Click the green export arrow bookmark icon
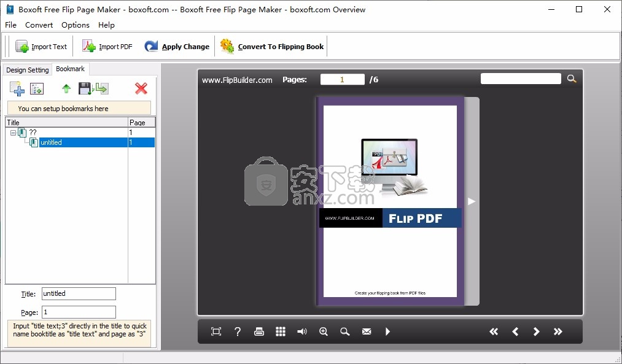622x364 pixels. pos(101,88)
